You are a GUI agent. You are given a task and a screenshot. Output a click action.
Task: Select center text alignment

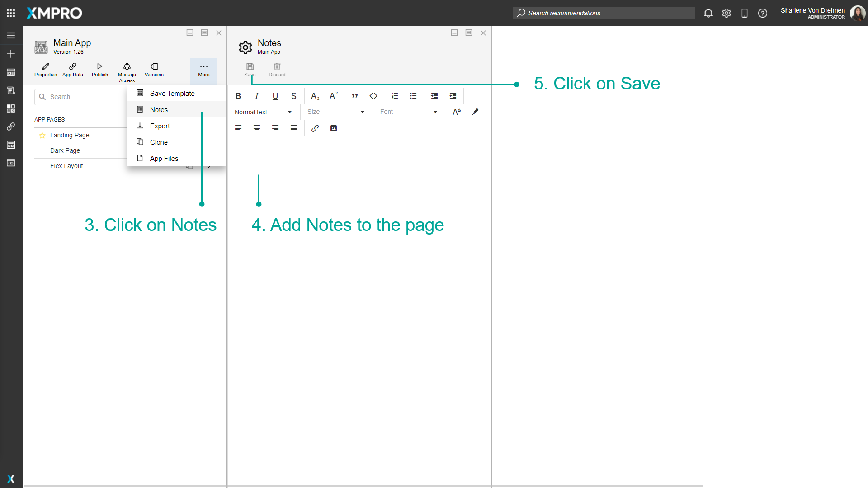click(x=257, y=128)
